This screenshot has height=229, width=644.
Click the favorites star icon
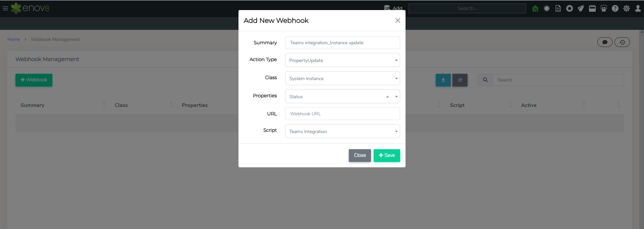coord(570,8)
